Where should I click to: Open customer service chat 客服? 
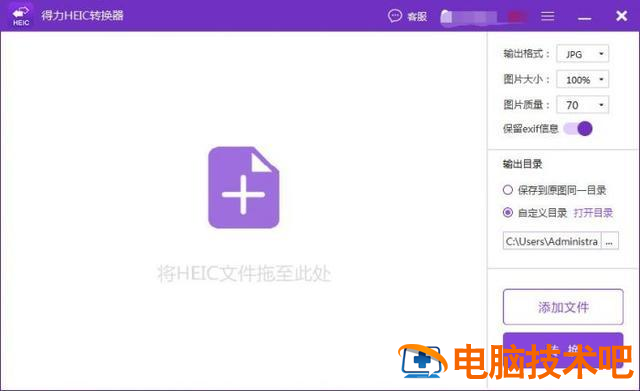(x=407, y=16)
